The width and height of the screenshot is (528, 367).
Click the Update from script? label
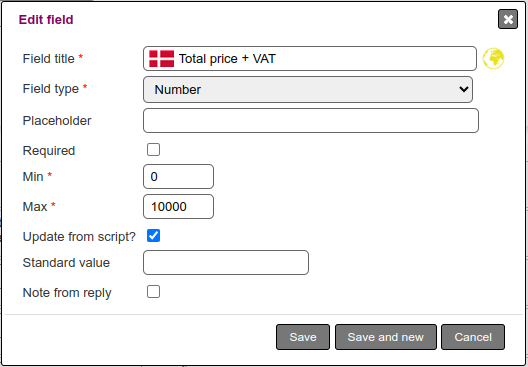coord(79,237)
